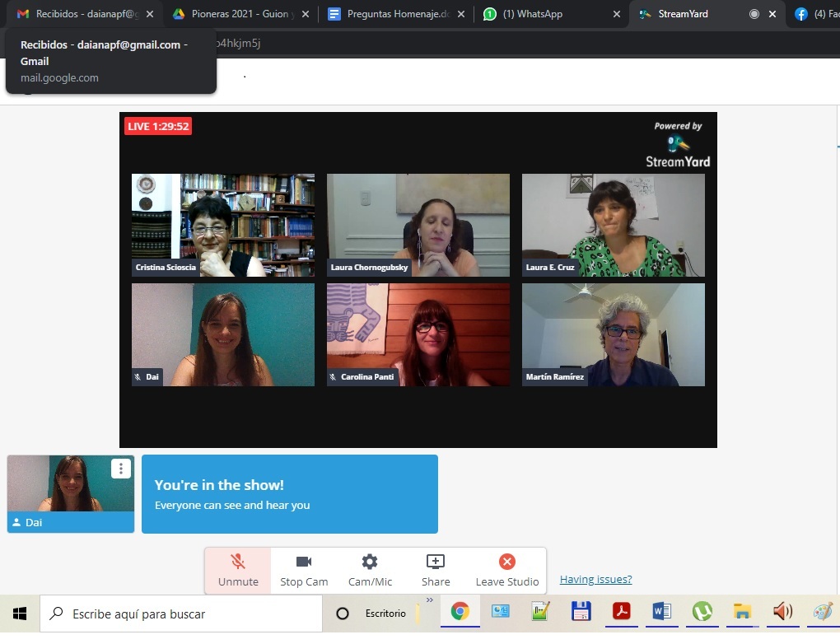Image resolution: width=840 pixels, height=644 pixels.
Task: Open the Having issues? link
Action: [595, 580]
